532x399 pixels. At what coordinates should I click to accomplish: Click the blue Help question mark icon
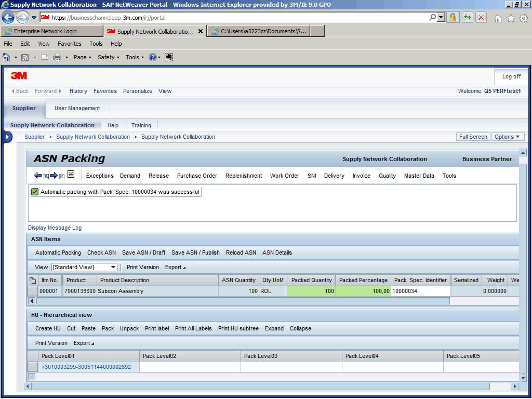pyautogui.click(x=153, y=57)
